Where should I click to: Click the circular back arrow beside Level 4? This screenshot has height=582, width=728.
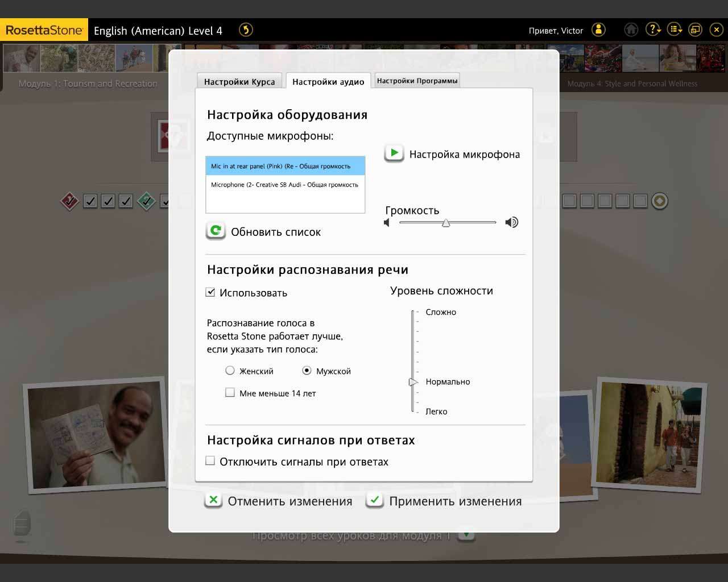point(246,30)
